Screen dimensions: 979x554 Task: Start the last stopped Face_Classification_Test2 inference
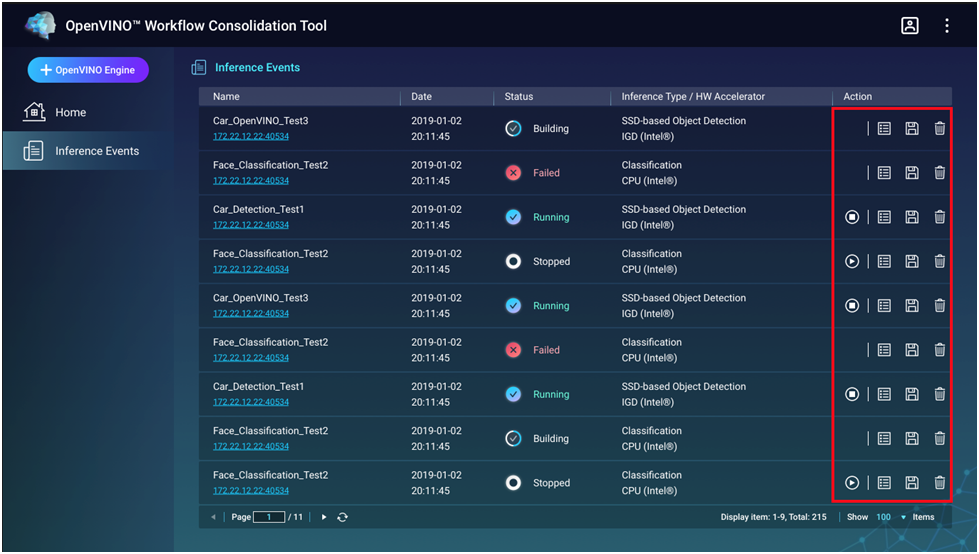[852, 483]
